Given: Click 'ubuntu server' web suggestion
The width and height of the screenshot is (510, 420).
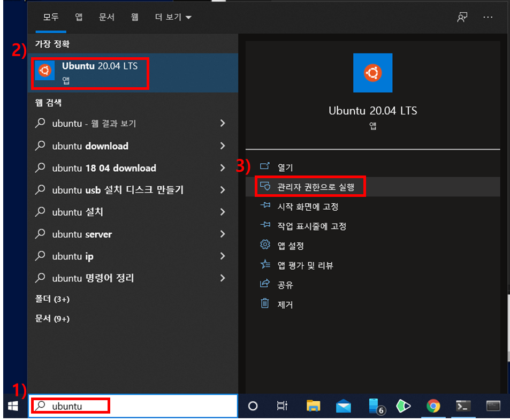Looking at the screenshot, I should pos(133,234).
